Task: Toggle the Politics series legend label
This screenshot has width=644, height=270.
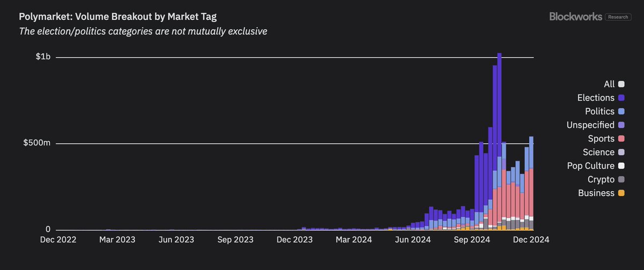Action: tap(599, 112)
